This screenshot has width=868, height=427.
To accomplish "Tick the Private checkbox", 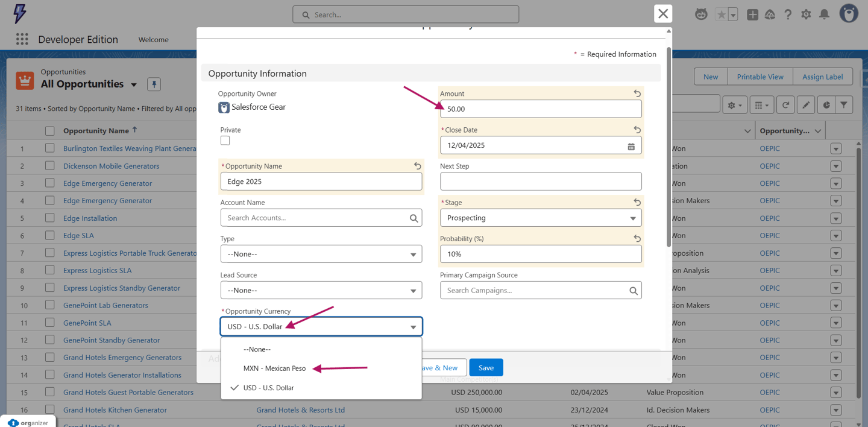I will pos(225,141).
